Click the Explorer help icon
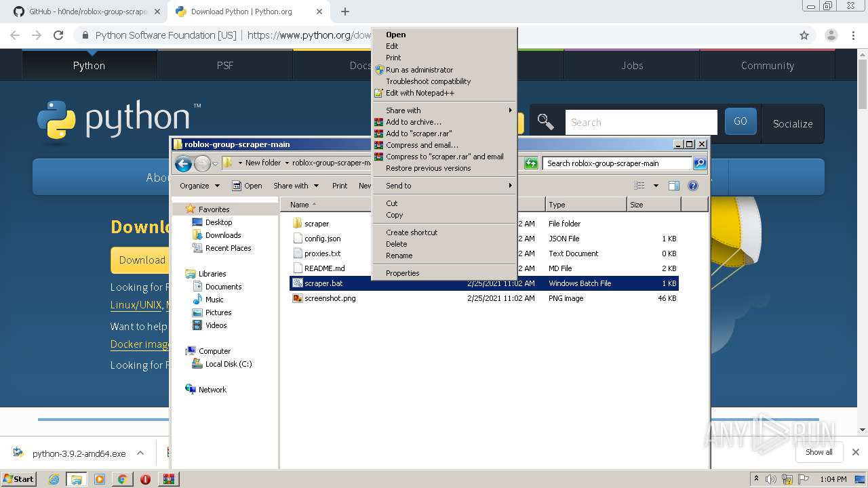 pyautogui.click(x=693, y=186)
